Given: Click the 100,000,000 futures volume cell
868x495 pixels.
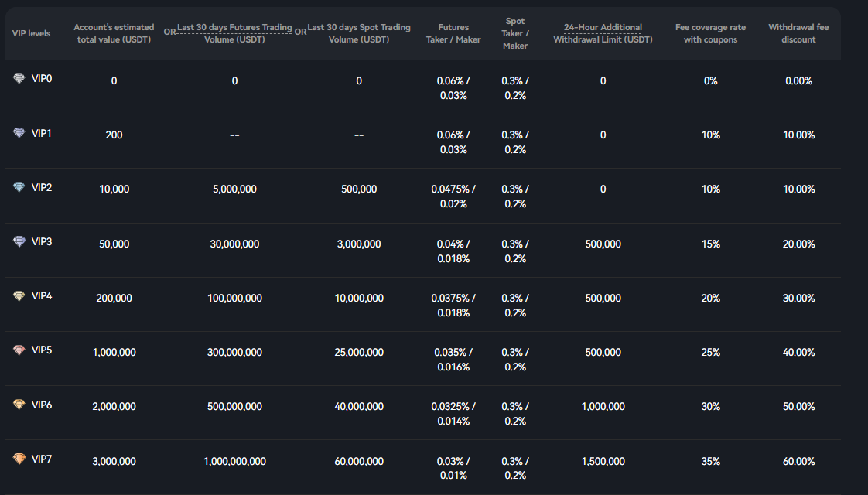Looking at the screenshot, I should tap(234, 299).
